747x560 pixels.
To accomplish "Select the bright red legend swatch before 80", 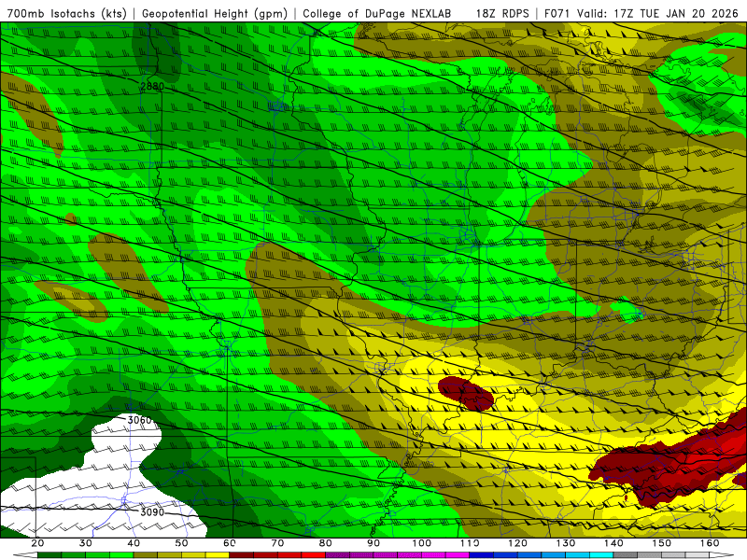I will tap(314, 555).
